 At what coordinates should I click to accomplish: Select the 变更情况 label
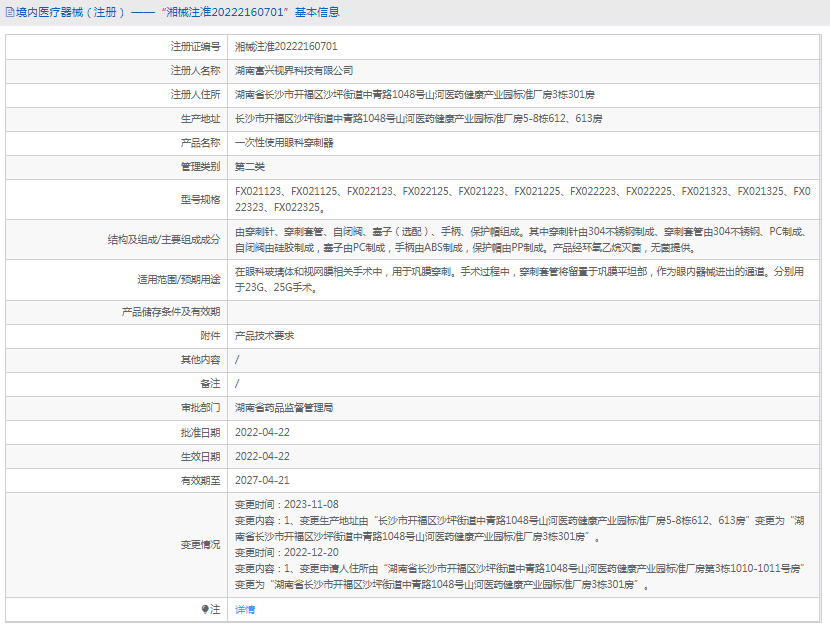[201, 545]
